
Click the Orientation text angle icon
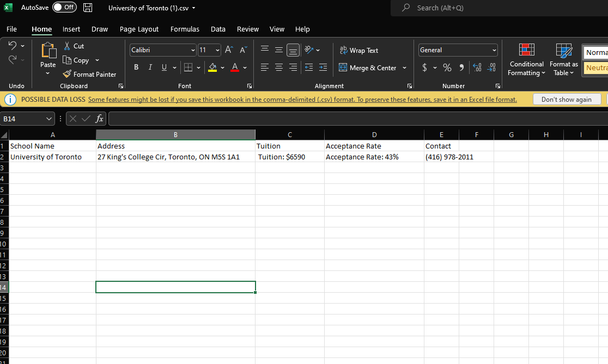coord(309,50)
